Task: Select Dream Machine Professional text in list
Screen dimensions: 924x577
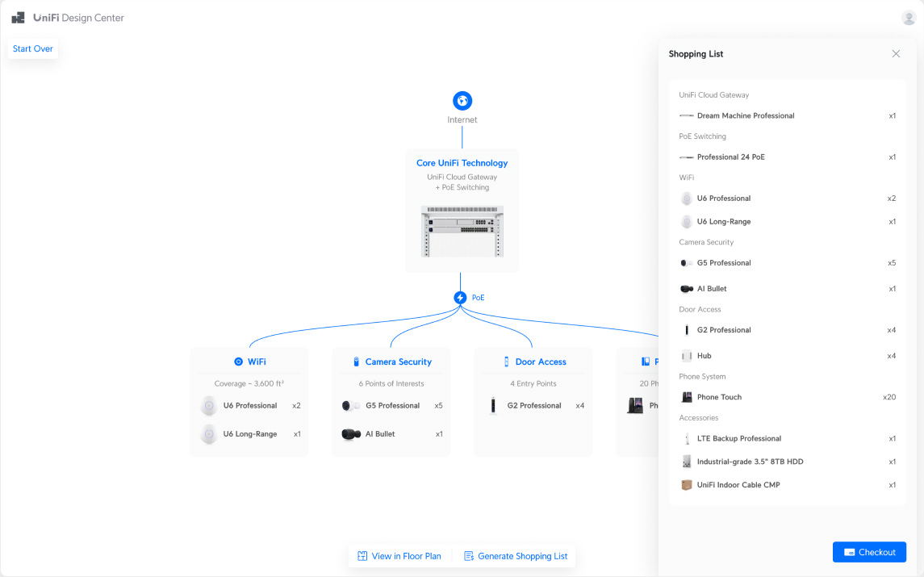Action: [746, 116]
